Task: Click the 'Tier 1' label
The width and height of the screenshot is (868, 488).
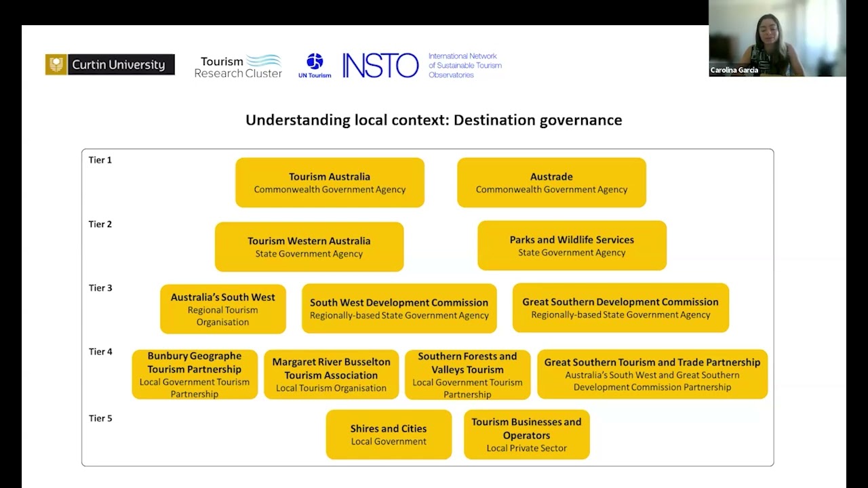Action: (100, 160)
